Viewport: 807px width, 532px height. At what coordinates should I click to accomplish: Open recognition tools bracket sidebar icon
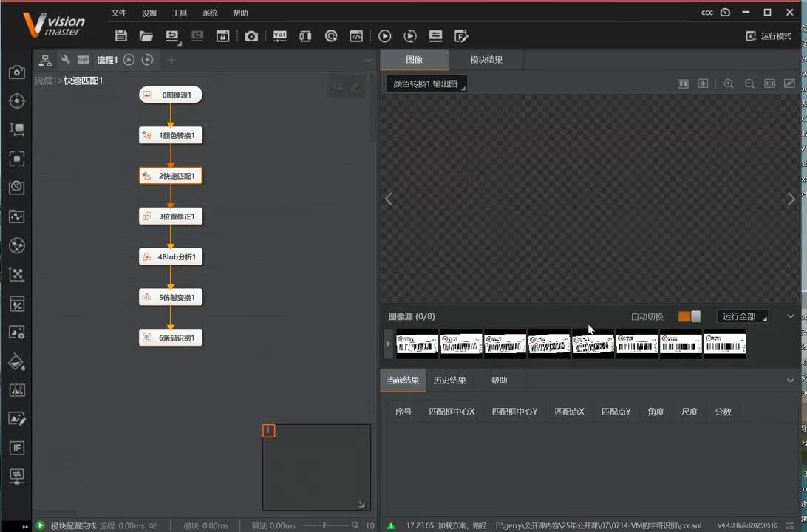[x=17, y=158]
